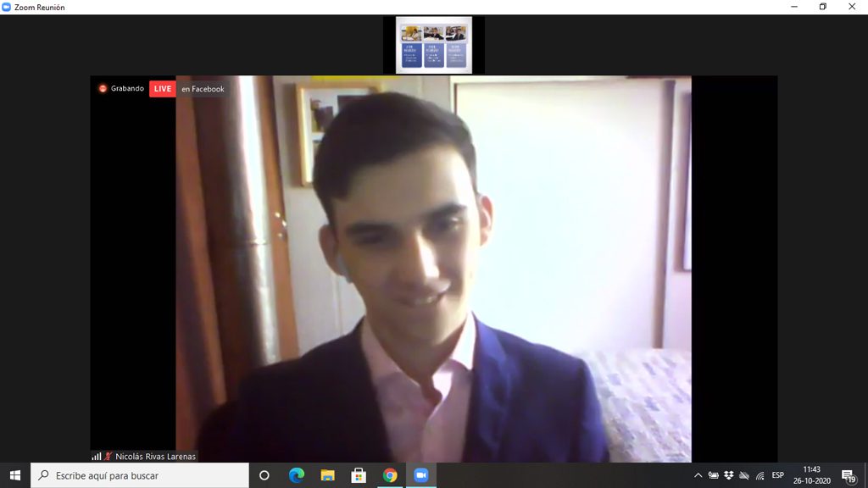Switch the ESP keyboard language indicator
The height and width of the screenshot is (488, 868).
tap(777, 475)
